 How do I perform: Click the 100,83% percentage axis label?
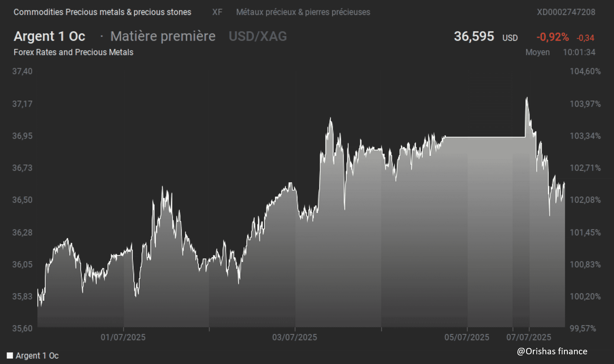(x=585, y=264)
